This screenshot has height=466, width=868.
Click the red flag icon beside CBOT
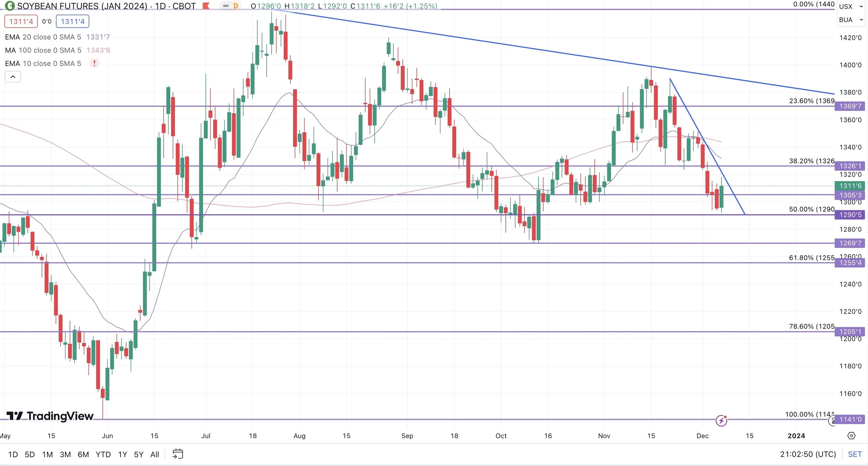pyautogui.click(x=206, y=6)
